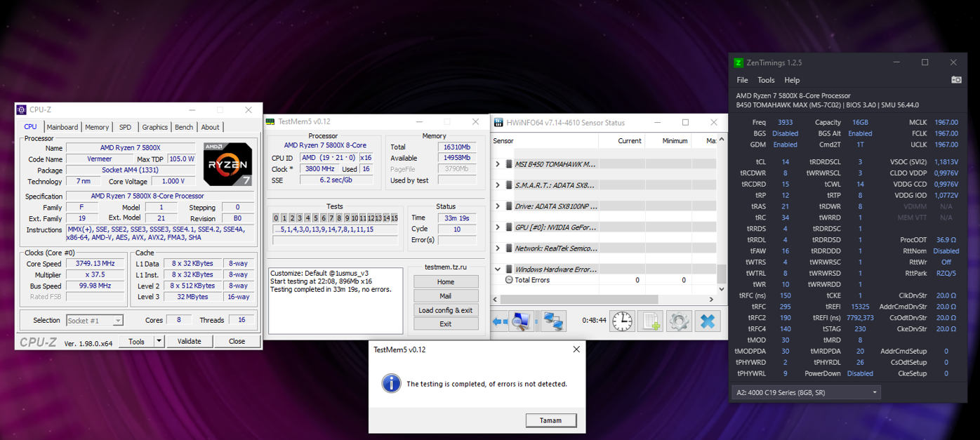Click the HWiNFO vertical scrollbar down arrow

click(722, 289)
